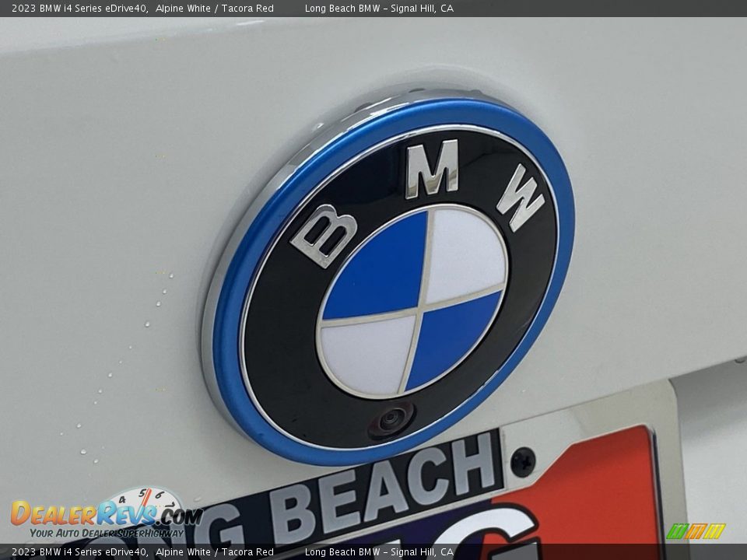The image size is (747, 560).
Task: Click 'Your Auto Dealer SuperHighway' tagline
Action: 107,533
